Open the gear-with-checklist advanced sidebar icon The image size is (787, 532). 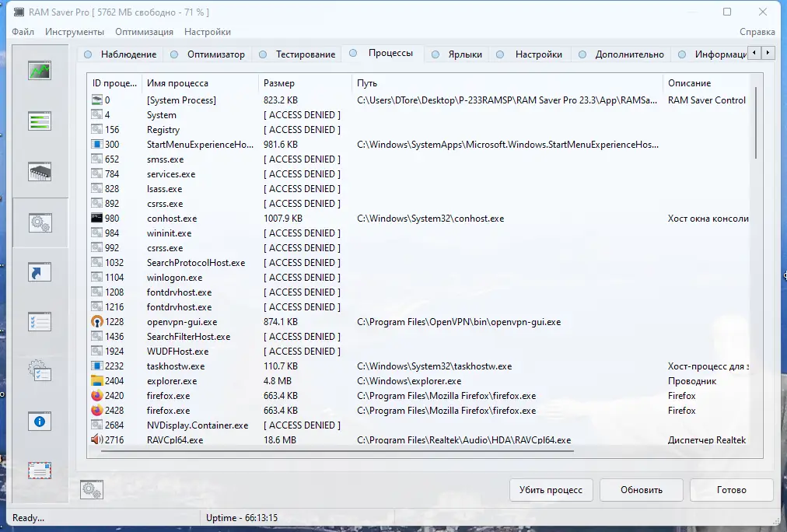(40, 372)
